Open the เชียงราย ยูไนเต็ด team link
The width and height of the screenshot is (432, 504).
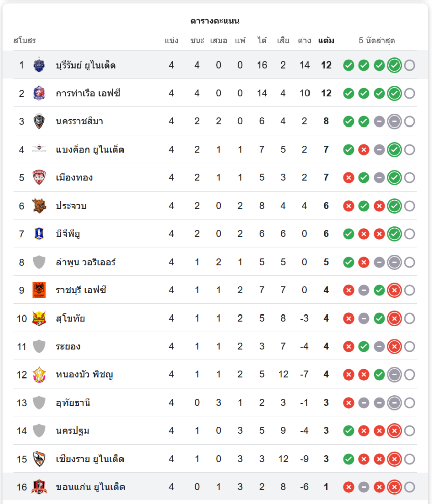(x=90, y=459)
